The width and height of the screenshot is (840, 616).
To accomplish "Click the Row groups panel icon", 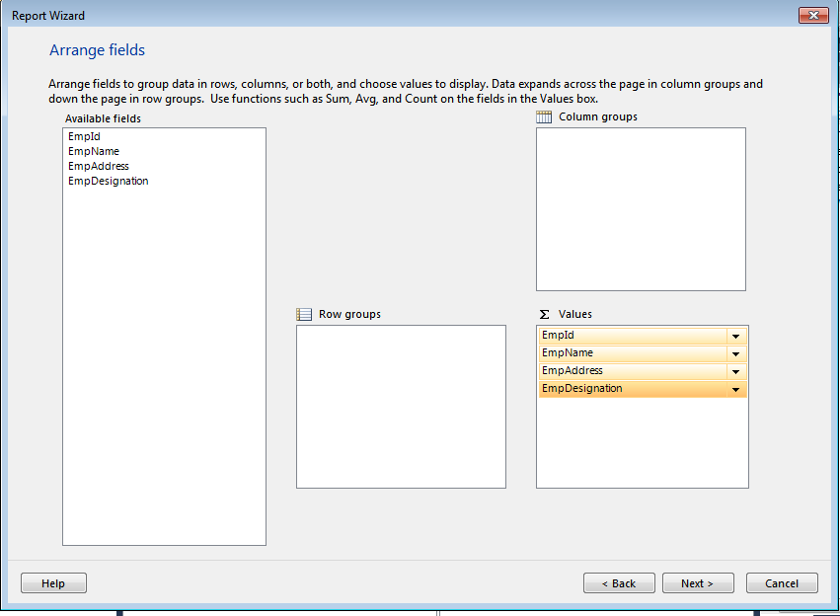I will [x=303, y=314].
